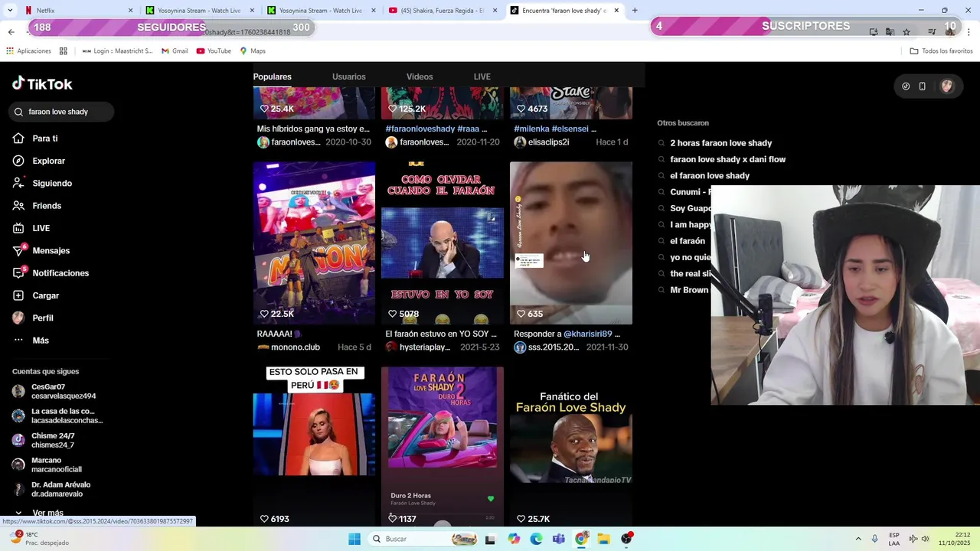
Task: Open the Más options menu
Action: pyautogui.click(x=31, y=341)
